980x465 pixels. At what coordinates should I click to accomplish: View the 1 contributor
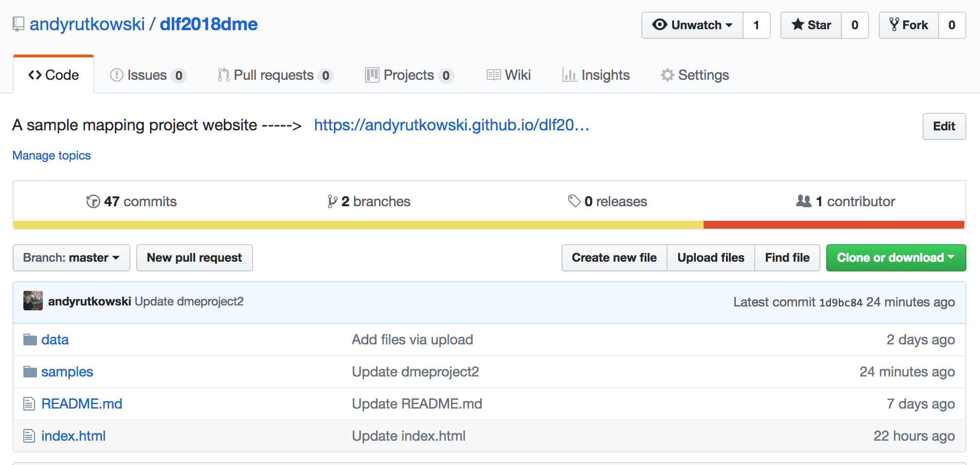846,201
